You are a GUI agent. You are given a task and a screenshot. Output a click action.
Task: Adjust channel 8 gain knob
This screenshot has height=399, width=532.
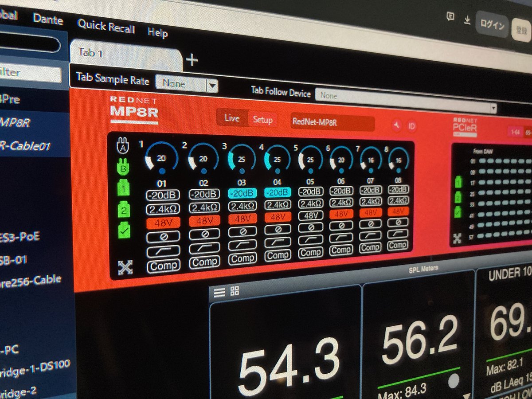click(x=398, y=160)
